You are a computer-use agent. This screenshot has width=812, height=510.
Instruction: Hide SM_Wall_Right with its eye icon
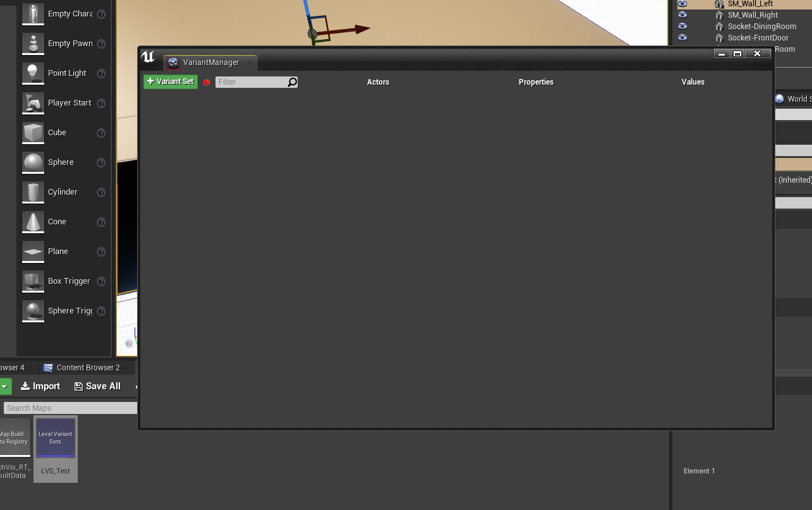point(682,15)
